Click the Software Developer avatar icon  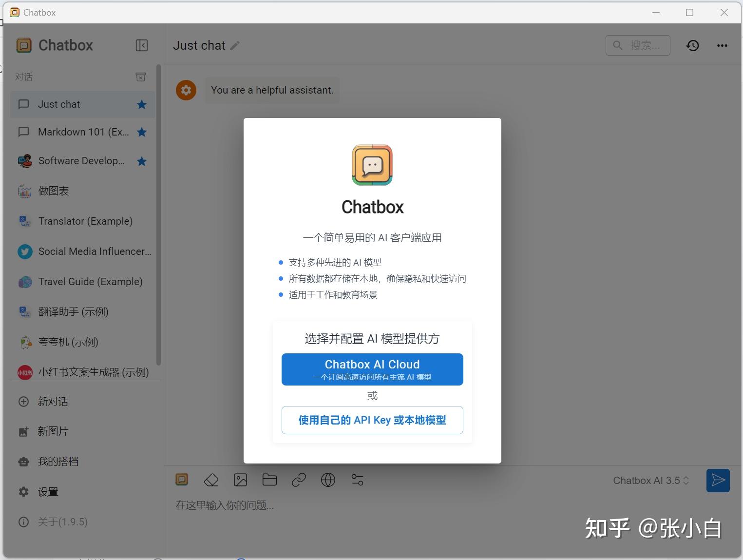(25, 161)
